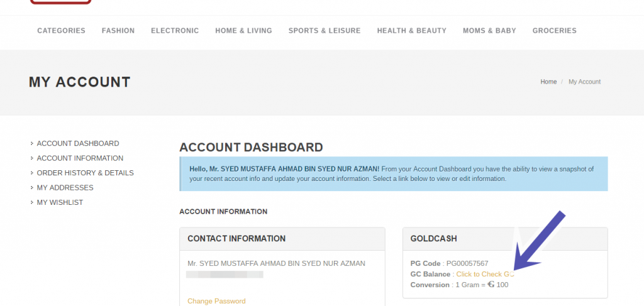Click to Check GC balance link

click(485, 274)
